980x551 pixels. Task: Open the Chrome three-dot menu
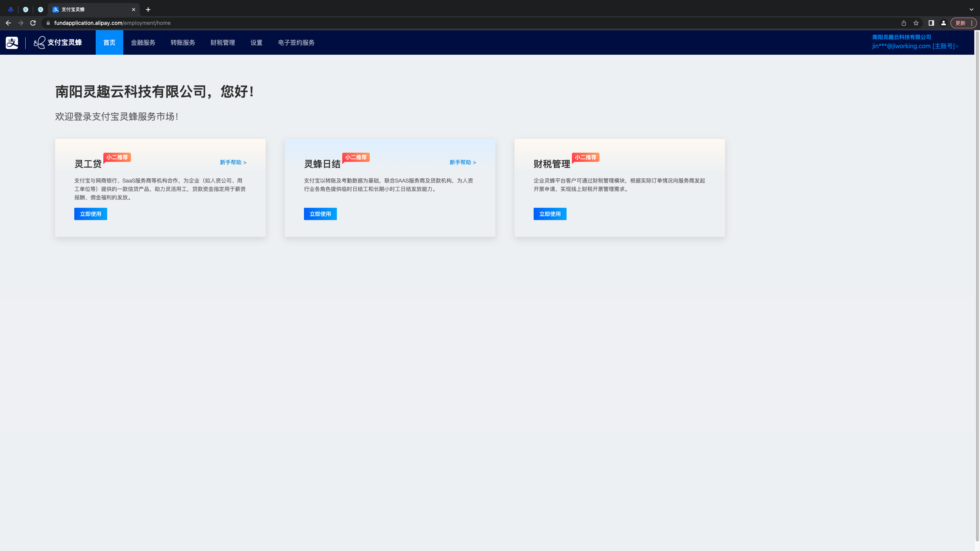click(x=972, y=23)
